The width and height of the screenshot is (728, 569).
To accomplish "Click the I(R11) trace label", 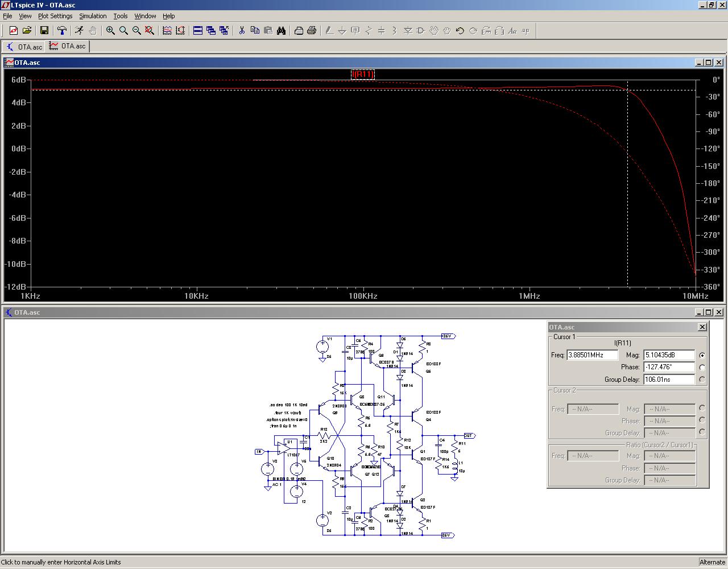I will (x=362, y=74).
